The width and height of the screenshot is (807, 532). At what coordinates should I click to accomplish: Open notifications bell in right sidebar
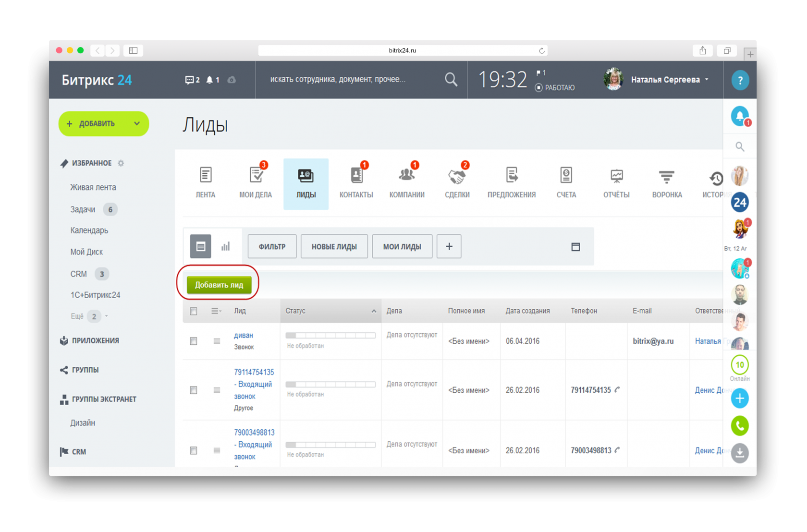click(740, 116)
